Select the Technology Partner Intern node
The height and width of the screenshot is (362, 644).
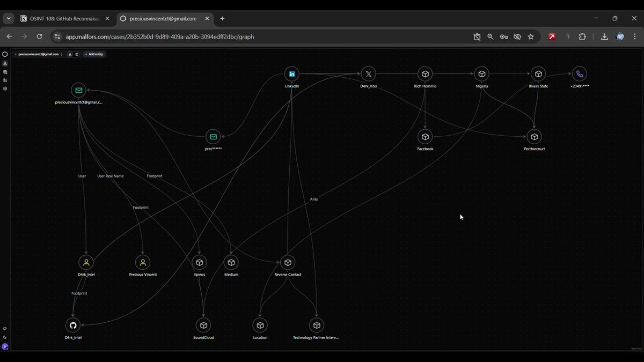pos(317,325)
